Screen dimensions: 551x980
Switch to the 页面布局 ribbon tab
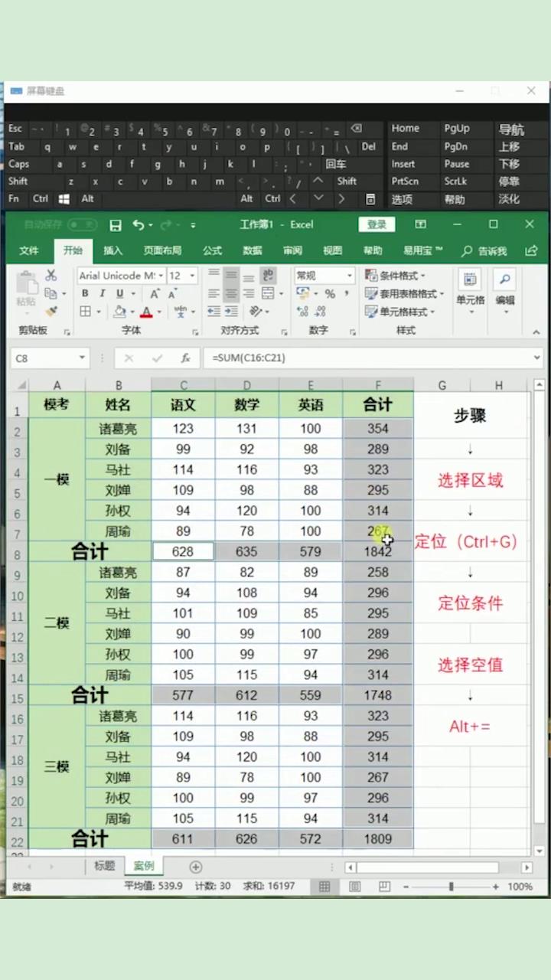163,250
